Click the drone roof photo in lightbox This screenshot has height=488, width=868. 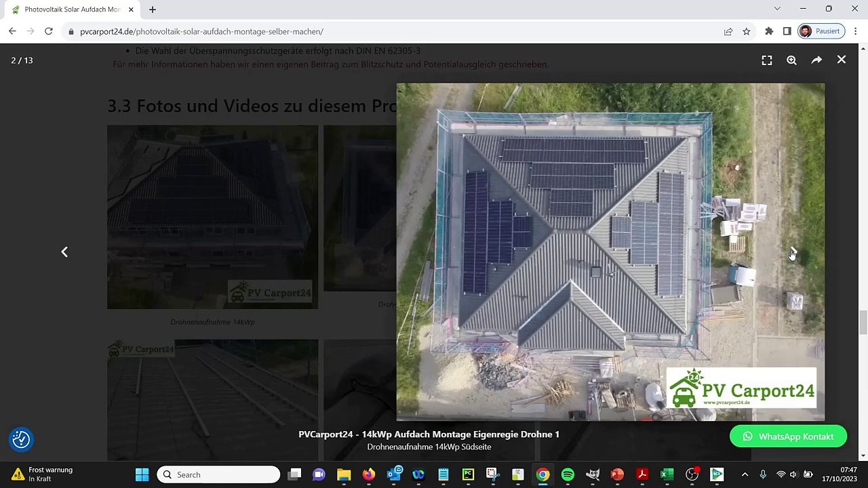(610, 252)
